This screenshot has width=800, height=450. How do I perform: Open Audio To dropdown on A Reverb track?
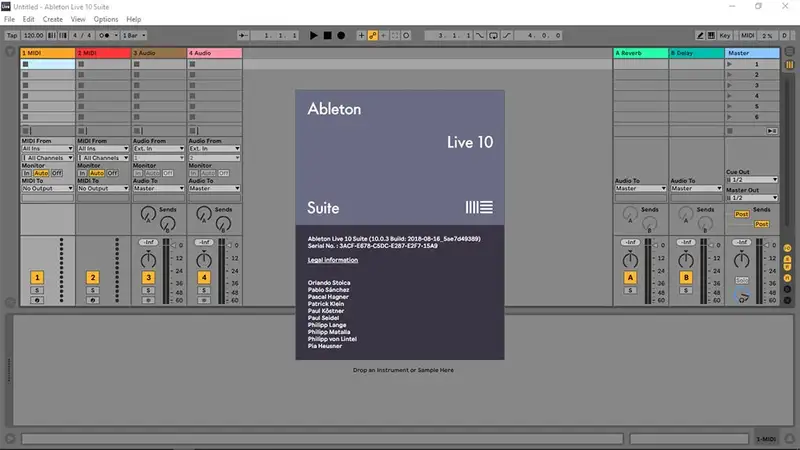tap(641, 188)
